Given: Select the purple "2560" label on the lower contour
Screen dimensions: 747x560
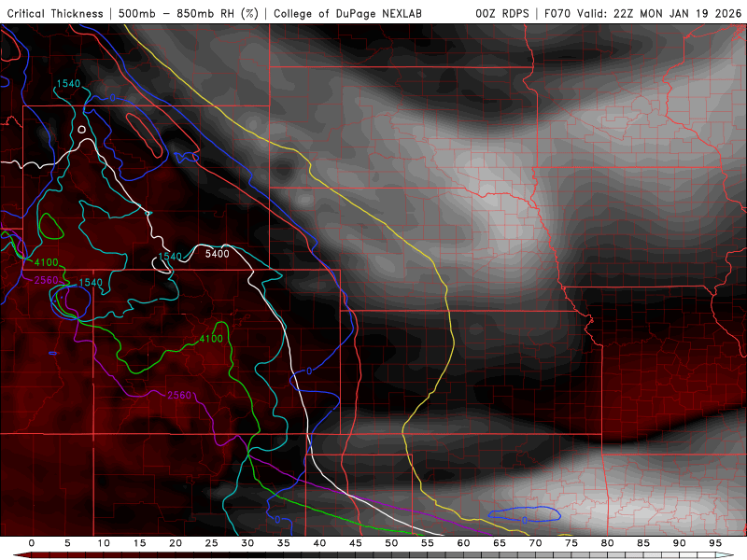Looking at the screenshot, I should (179, 395).
